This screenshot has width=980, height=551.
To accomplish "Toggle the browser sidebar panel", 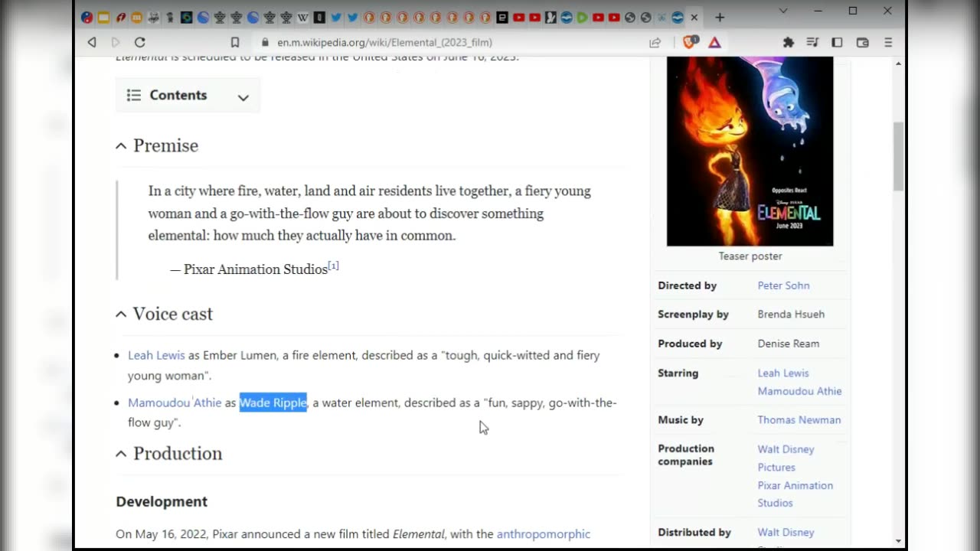I will [837, 43].
